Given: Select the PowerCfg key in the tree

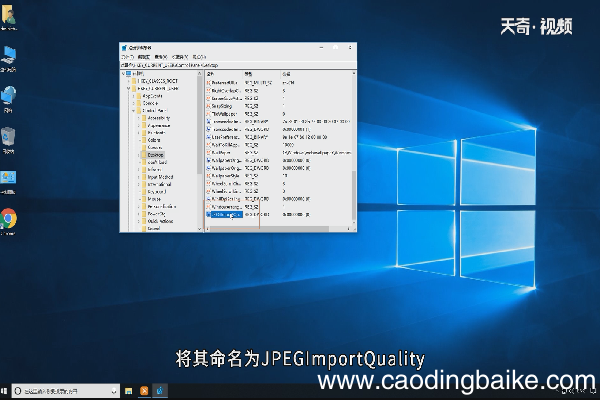Looking at the screenshot, I should (156, 214).
